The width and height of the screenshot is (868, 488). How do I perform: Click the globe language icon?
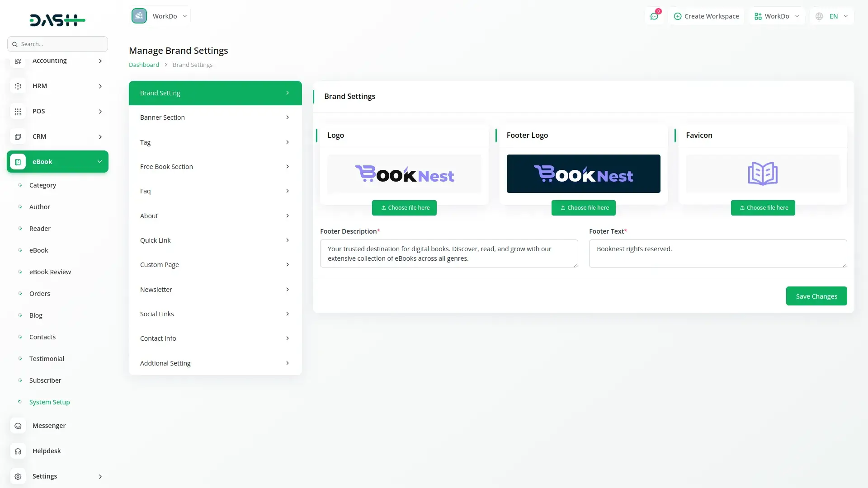point(819,16)
